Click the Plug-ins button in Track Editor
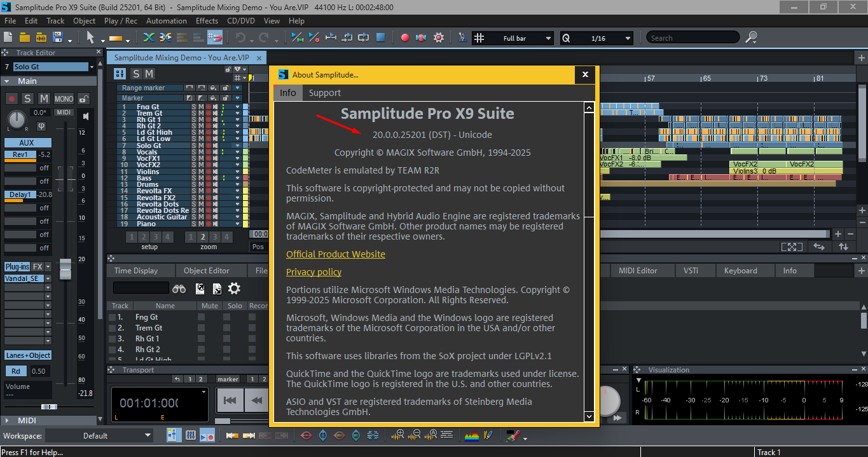 click(x=17, y=267)
